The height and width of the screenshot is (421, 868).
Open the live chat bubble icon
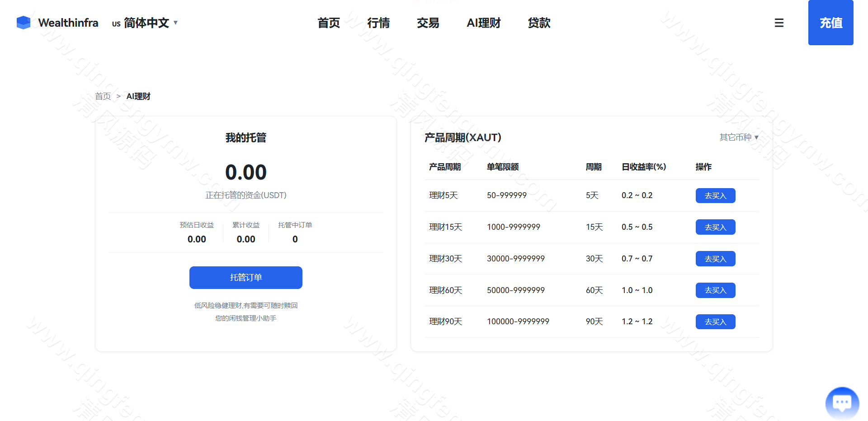pyautogui.click(x=842, y=403)
